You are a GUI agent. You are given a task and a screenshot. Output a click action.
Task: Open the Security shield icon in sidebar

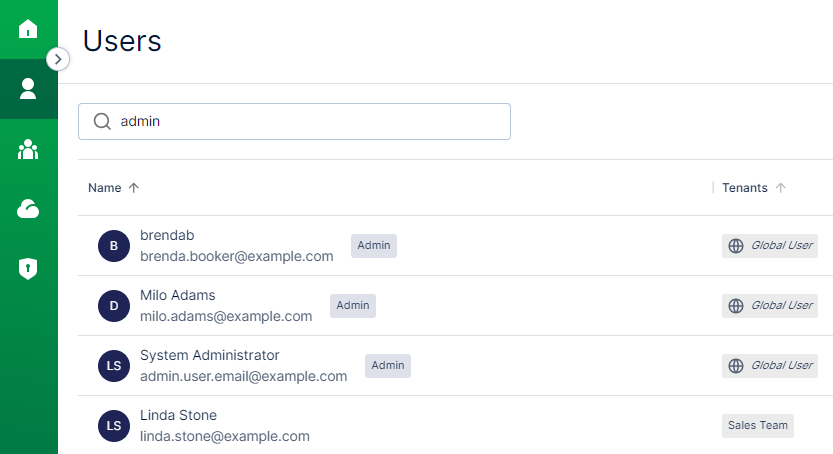(28, 268)
